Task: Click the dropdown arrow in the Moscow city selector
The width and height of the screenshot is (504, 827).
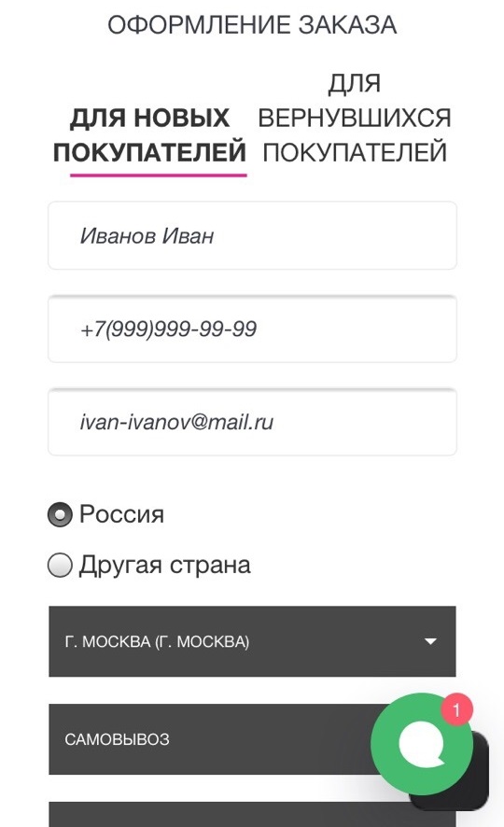Action: pos(430,641)
